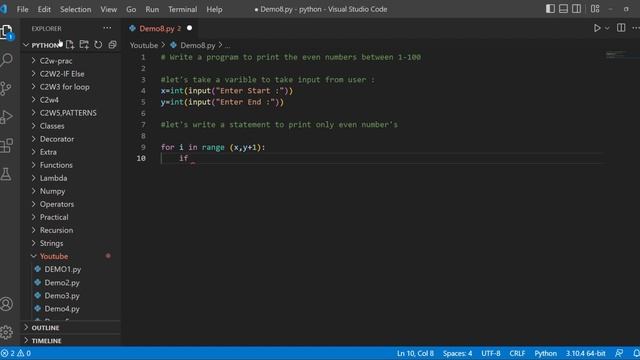Customize layout from title bar icon
Viewport: 640px width, 360px height.
pos(595,9)
